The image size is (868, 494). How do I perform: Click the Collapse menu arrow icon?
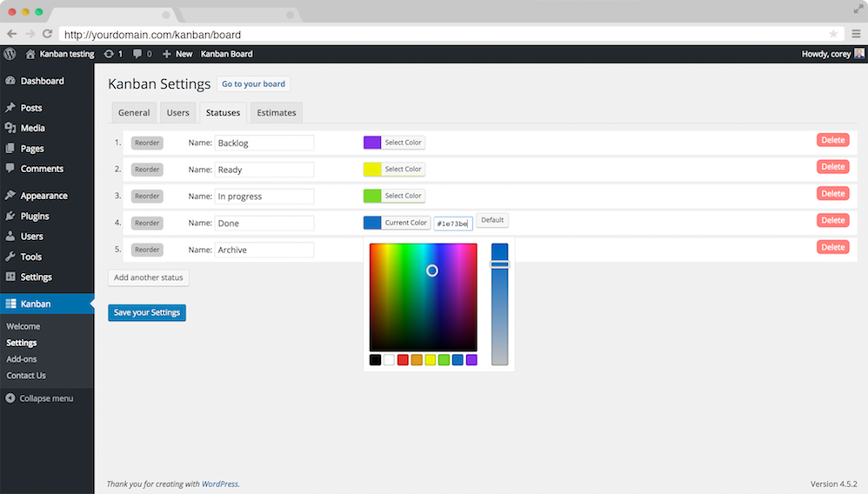coord(10,398)
